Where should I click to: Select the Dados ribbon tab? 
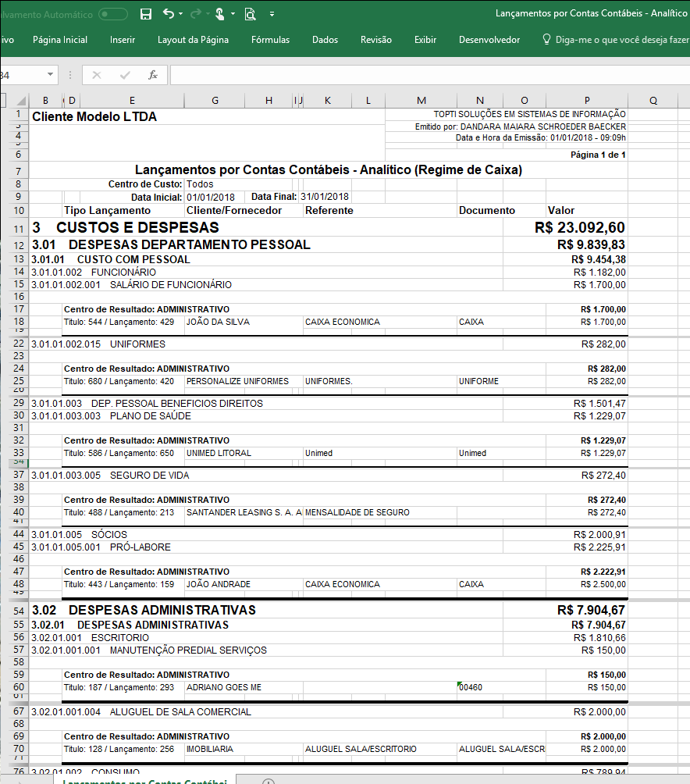click(325, 40)
